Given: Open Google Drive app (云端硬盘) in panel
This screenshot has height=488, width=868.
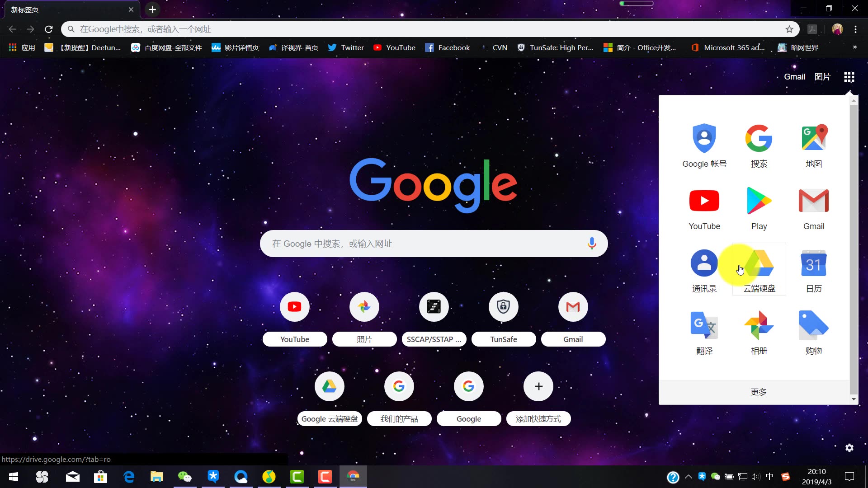Looking at the screenshot, I should (759, 270).
